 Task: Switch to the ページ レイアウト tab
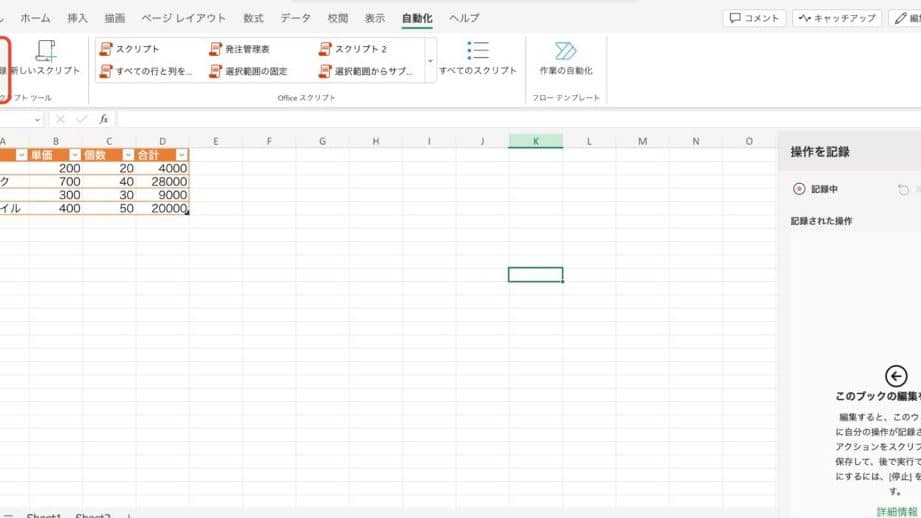coord(183,18)
